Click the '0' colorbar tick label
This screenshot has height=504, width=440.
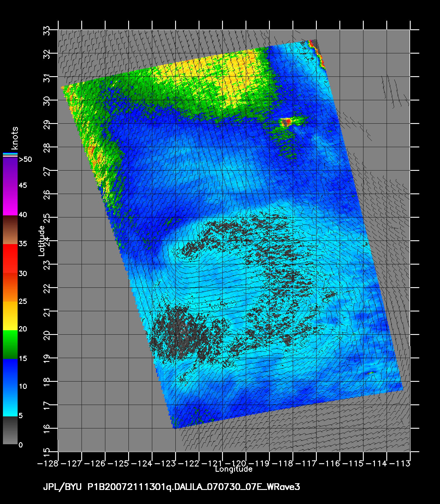(21, 445)
